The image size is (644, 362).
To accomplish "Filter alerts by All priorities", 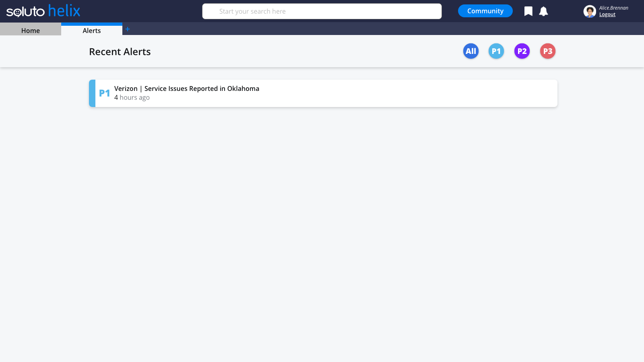I will coord(471,51).
